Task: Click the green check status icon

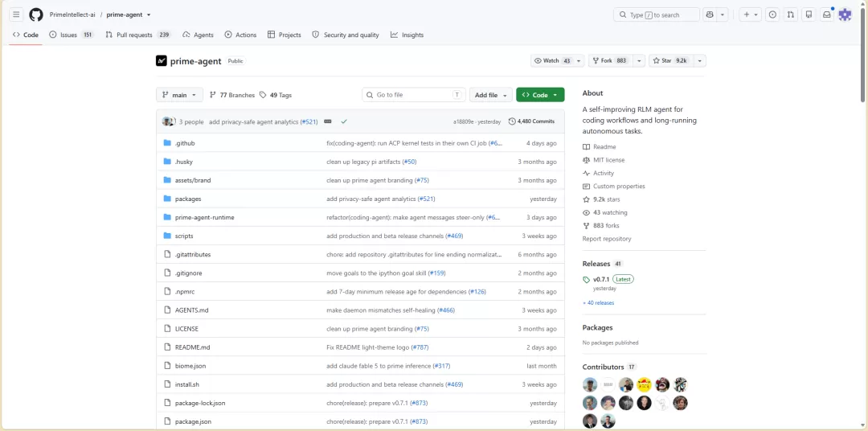Action: point(344,121)
